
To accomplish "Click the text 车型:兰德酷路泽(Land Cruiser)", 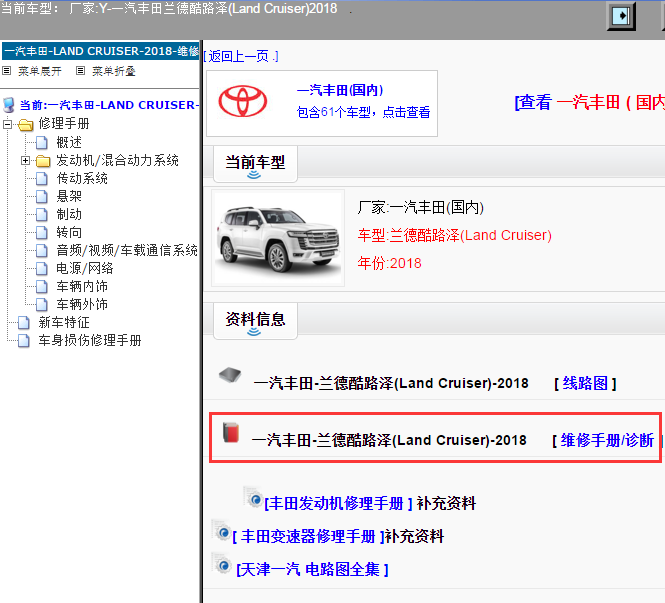I will pos(455,235).
